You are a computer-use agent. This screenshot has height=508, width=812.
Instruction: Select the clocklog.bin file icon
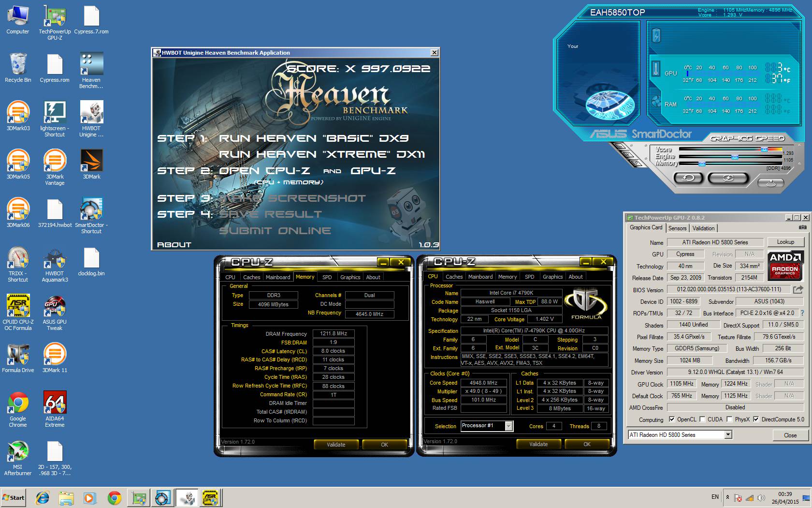pos(91,262)
